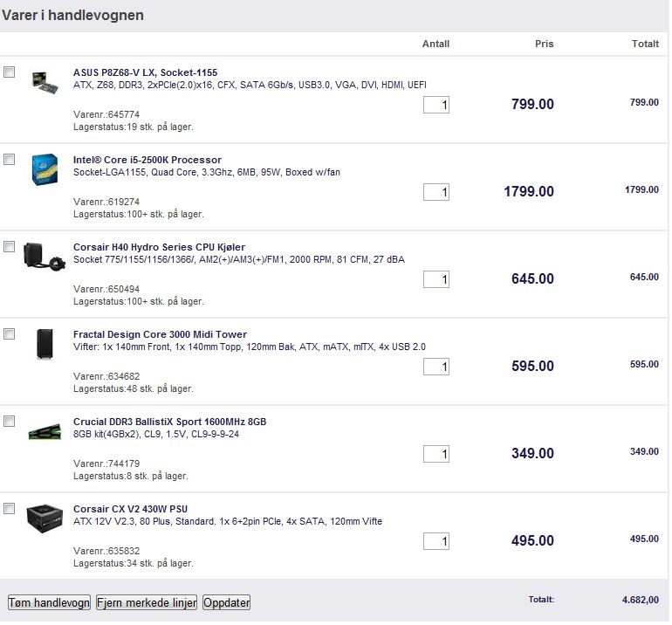Click the Fjern merkede linjer button

coord(147,602)
